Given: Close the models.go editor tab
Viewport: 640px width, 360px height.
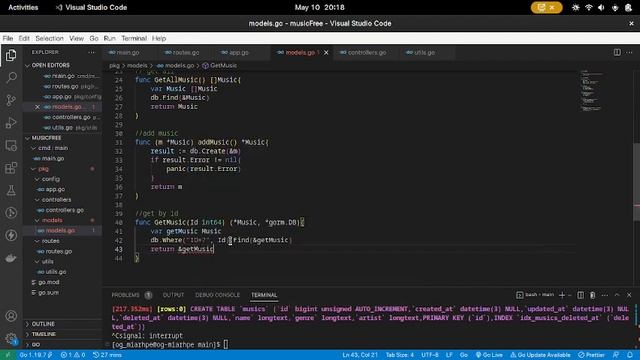Looking at the screenshot, I should (326, 53).
